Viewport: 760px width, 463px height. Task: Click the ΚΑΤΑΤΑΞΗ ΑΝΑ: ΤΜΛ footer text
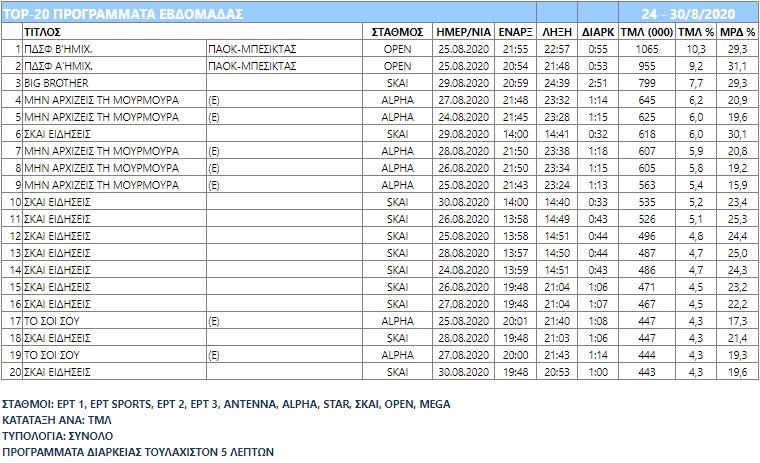click(57, 420)
